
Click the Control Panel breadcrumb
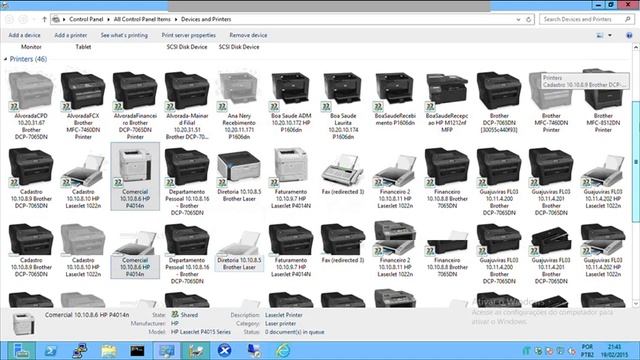tap(86, 19)
